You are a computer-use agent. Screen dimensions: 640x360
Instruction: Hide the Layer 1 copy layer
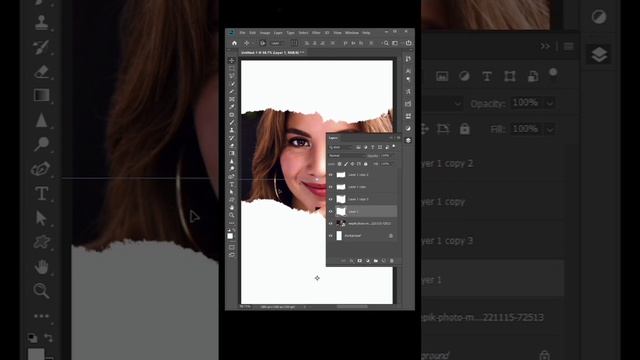(331, 187)
